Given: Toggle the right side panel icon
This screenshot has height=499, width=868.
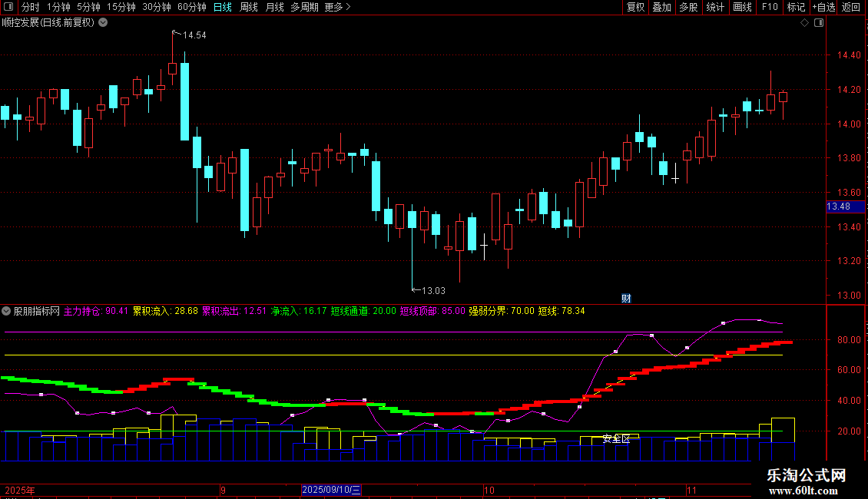Looking at the screenshot, I should [x=819, y=23].
